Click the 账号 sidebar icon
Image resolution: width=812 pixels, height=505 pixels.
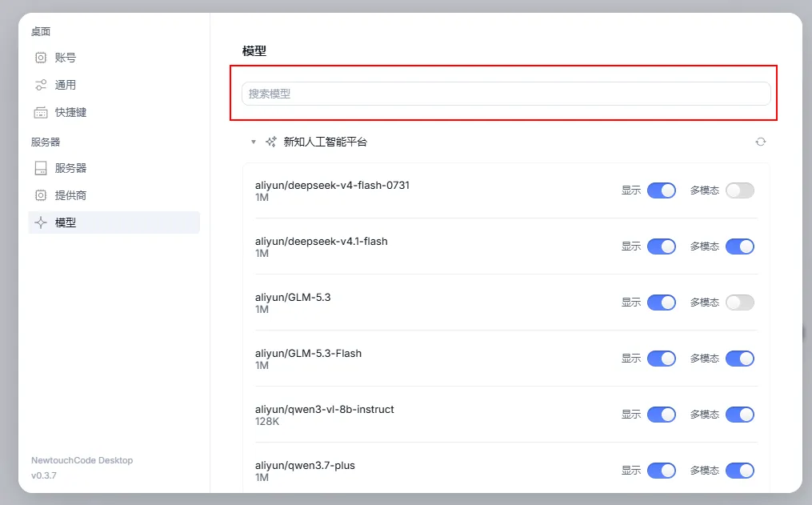41,58
